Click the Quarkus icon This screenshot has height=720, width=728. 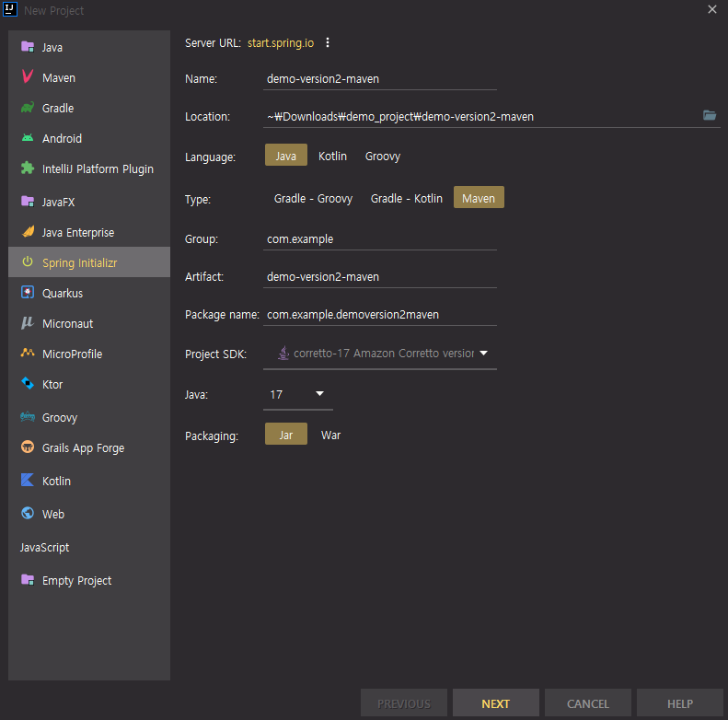coord(28,293)
